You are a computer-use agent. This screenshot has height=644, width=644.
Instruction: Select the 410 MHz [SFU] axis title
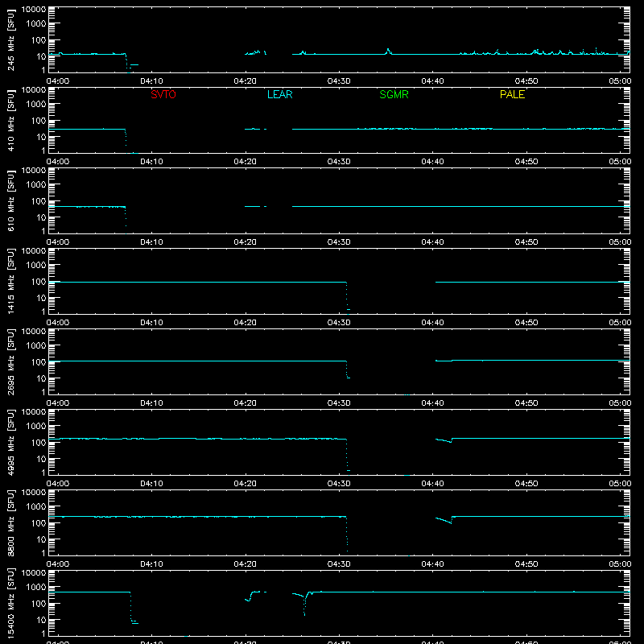point(10,120)
